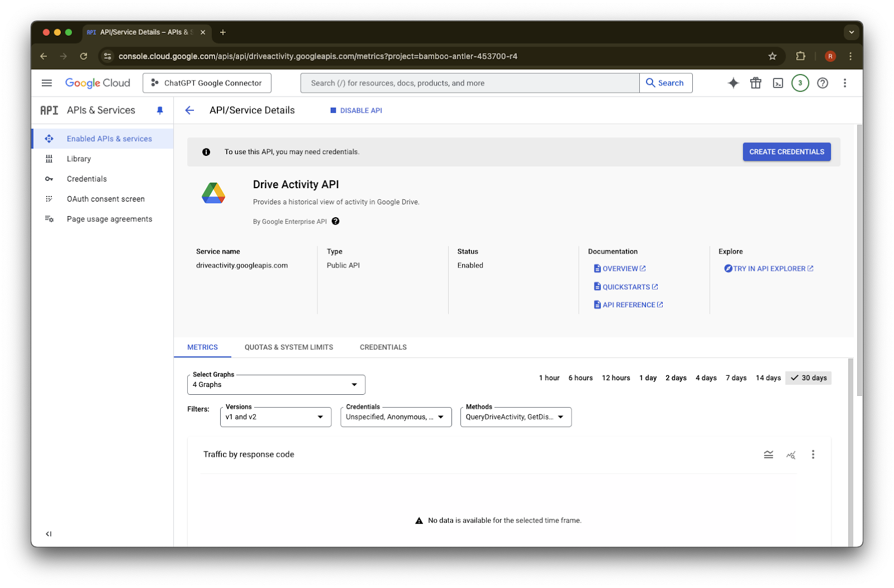Click the Google Cloud logo

click(98, 83)
